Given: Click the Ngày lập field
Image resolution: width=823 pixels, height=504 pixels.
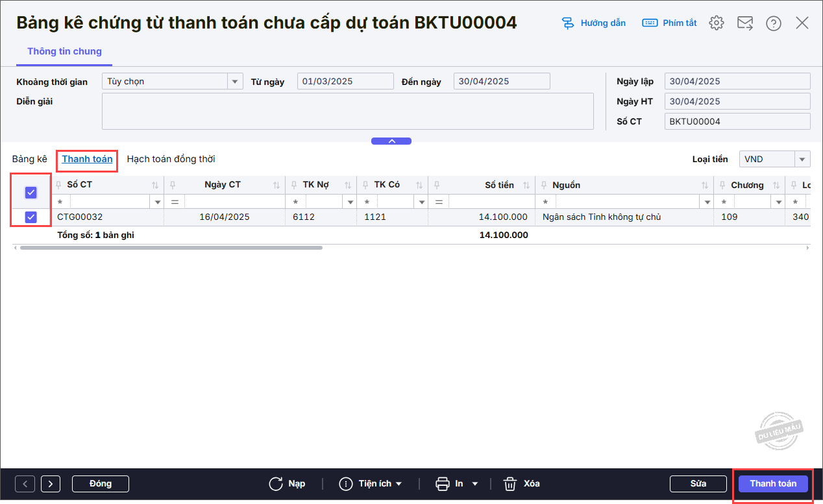Looking at the screenshot, I should 737,81.
